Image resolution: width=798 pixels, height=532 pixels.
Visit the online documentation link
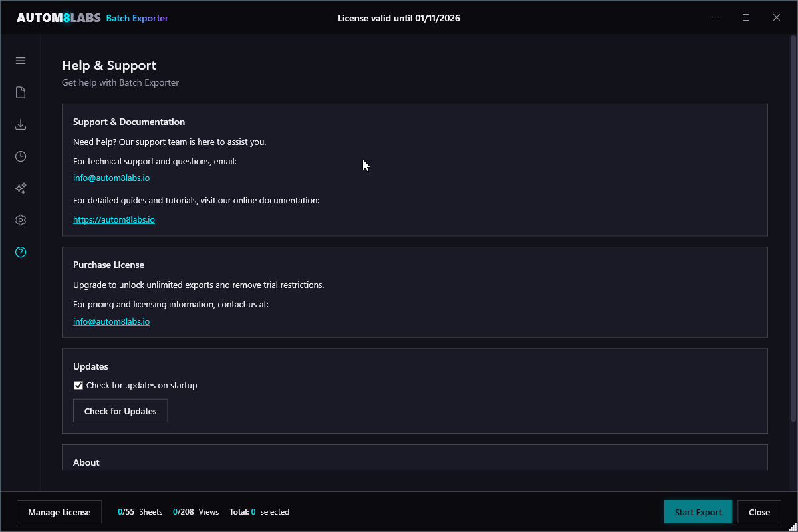tap(114, 219)
